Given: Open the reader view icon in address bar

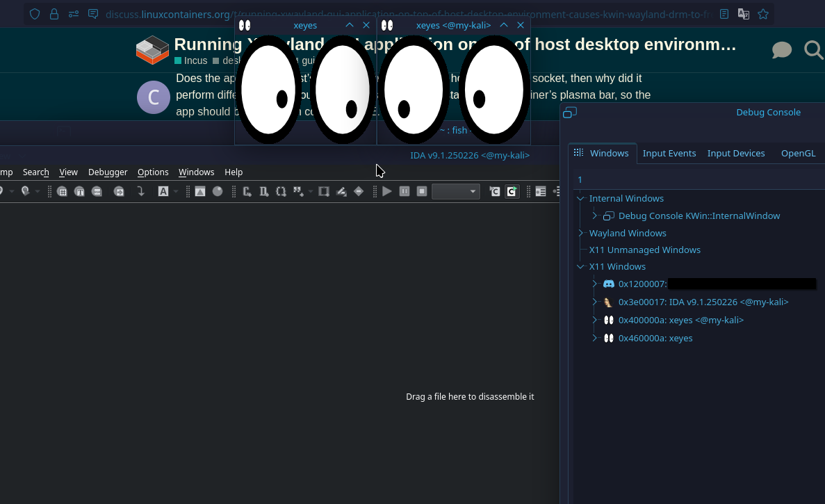Looking at the screenshot, I should [724, 14].
